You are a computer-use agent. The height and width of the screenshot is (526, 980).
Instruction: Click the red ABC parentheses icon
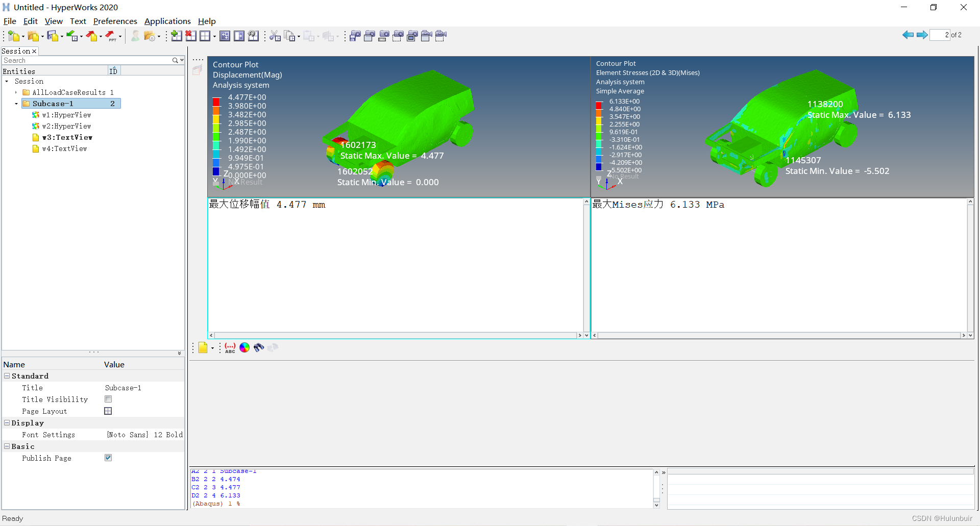click(x=230, y=347)
